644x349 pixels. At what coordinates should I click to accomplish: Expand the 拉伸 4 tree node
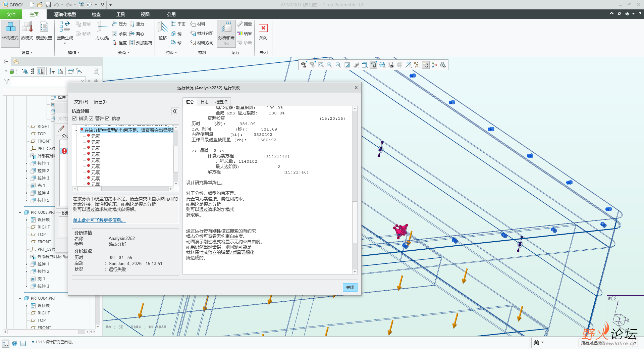point(26,193)
